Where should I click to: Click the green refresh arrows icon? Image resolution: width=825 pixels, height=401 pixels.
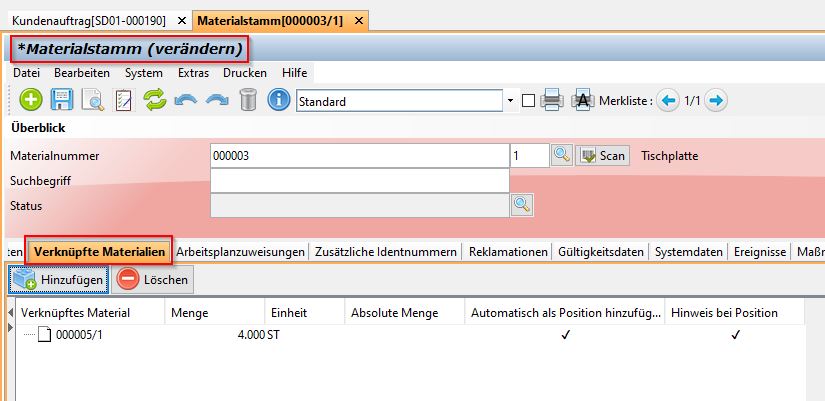point(154,100)
